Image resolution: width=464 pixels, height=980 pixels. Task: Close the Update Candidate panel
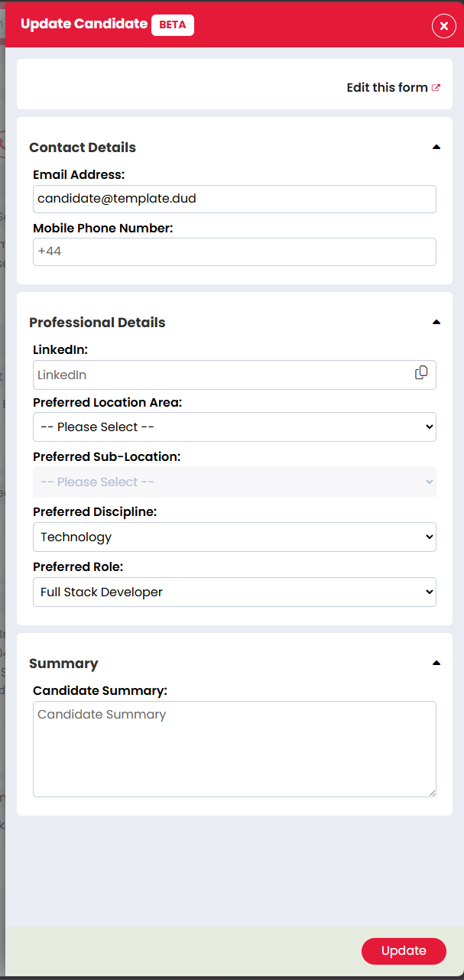pyautogui.click(x=443, y=26)
